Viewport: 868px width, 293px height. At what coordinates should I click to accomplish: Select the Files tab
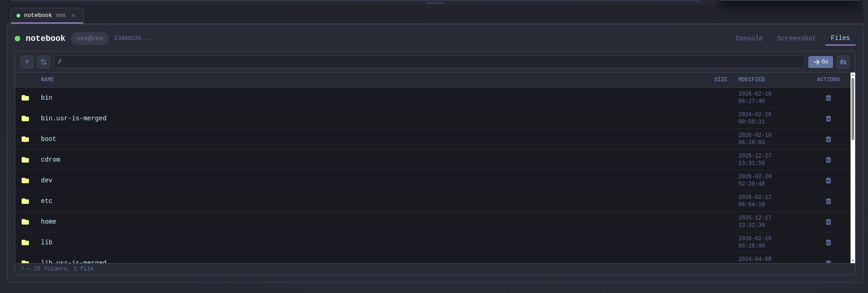(x=840, y=38)
